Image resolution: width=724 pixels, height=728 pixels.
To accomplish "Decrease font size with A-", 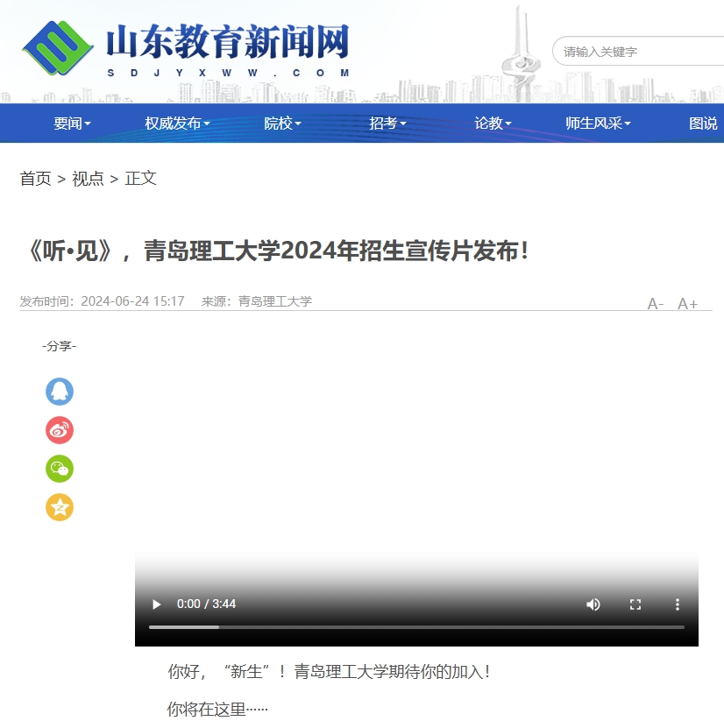I will (656, 304).
